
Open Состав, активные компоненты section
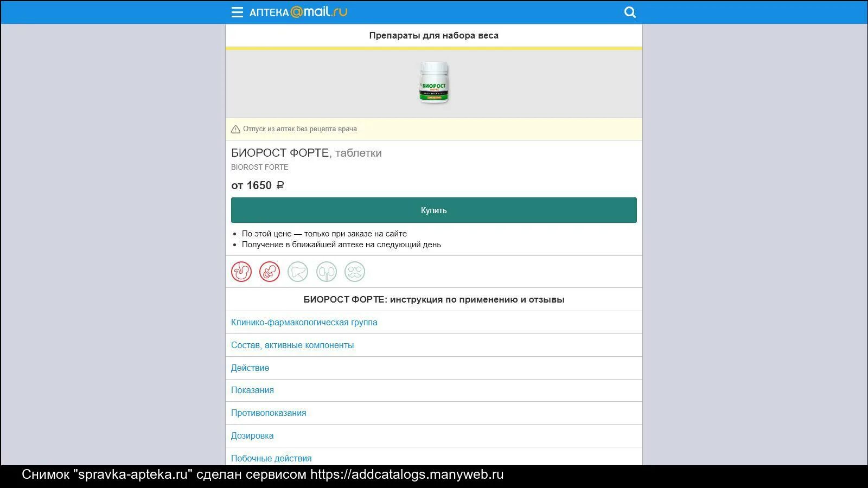pyautogui.click(x=292, y=345)
